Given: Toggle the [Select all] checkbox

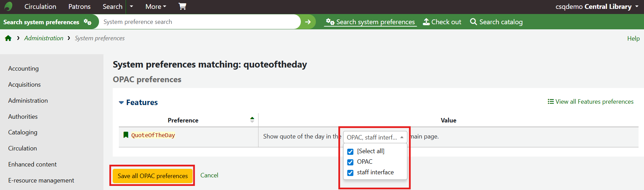Looking at the screenshot, I should [x=350, y=151].
